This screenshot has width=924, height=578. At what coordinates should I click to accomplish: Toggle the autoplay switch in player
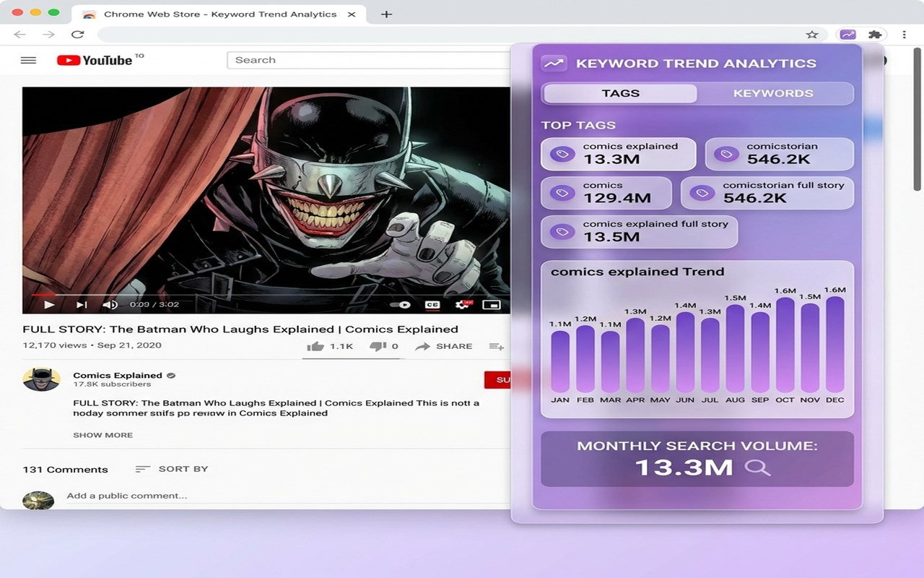(401, 305)
